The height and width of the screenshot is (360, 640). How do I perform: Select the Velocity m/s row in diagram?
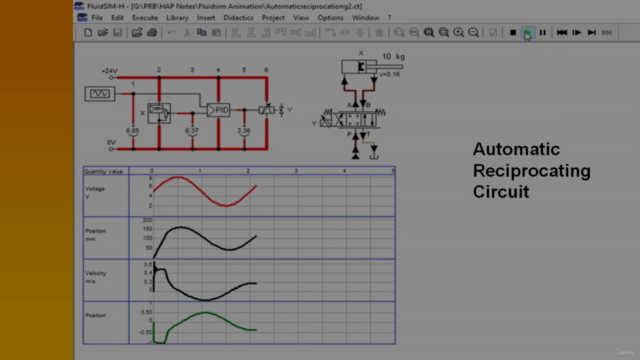click(239, 280)
